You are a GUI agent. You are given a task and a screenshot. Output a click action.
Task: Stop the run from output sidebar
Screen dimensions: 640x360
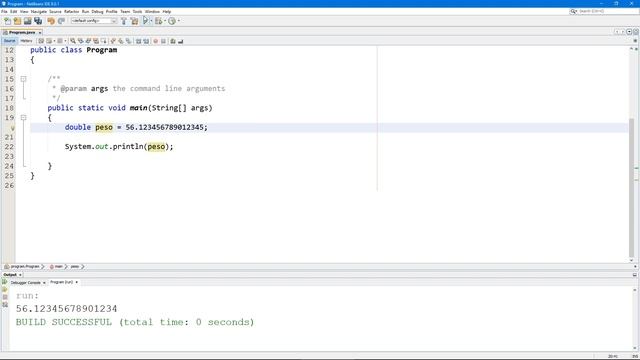[4, 297]
